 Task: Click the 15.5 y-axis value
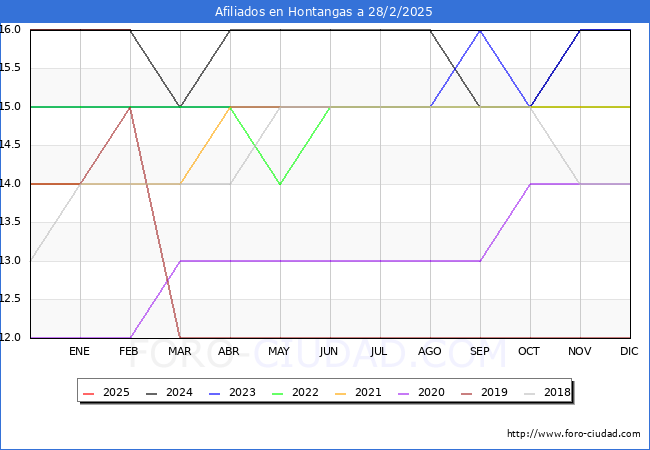10,68
